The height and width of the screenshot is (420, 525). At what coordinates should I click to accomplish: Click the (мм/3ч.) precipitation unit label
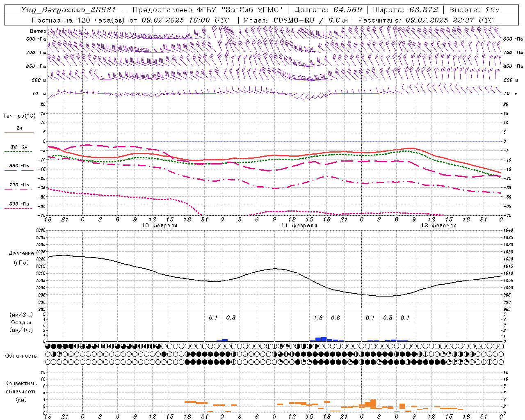coord(21,315)
